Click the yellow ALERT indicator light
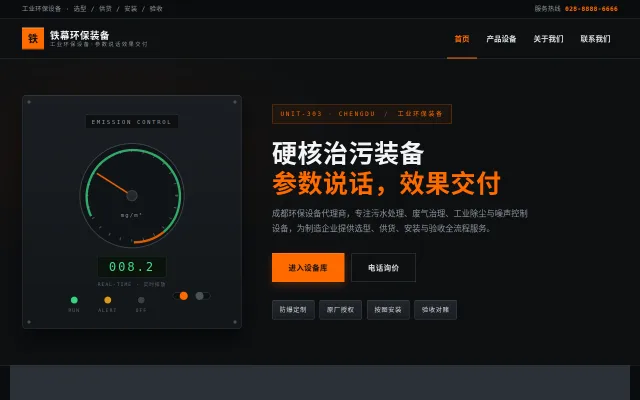 [107, 300]
